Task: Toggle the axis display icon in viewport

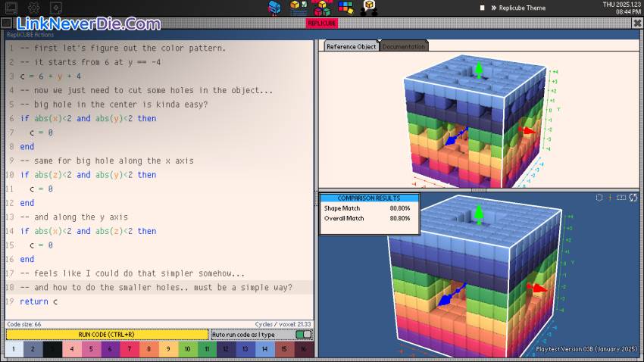Action: (x=610, y=198)
